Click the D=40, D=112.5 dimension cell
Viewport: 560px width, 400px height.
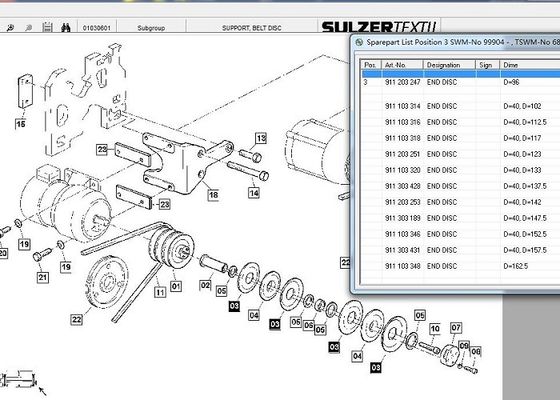click(525, 122)
